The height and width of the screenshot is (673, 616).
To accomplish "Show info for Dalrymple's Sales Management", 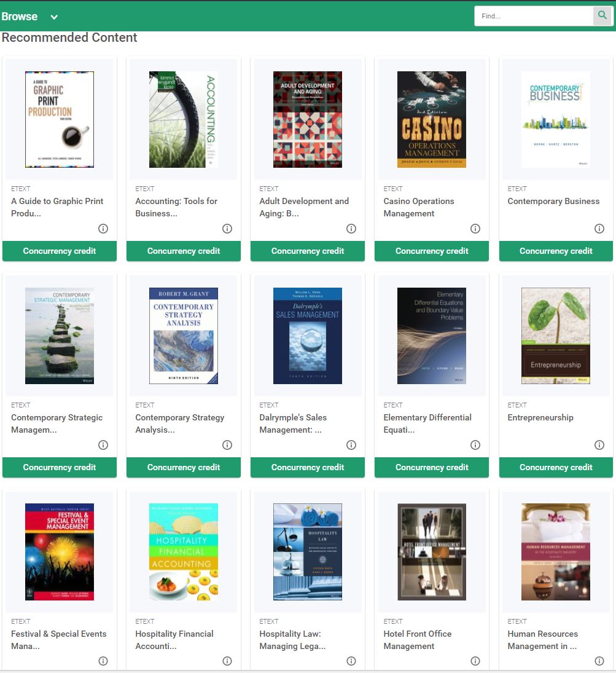I will 351,445.
